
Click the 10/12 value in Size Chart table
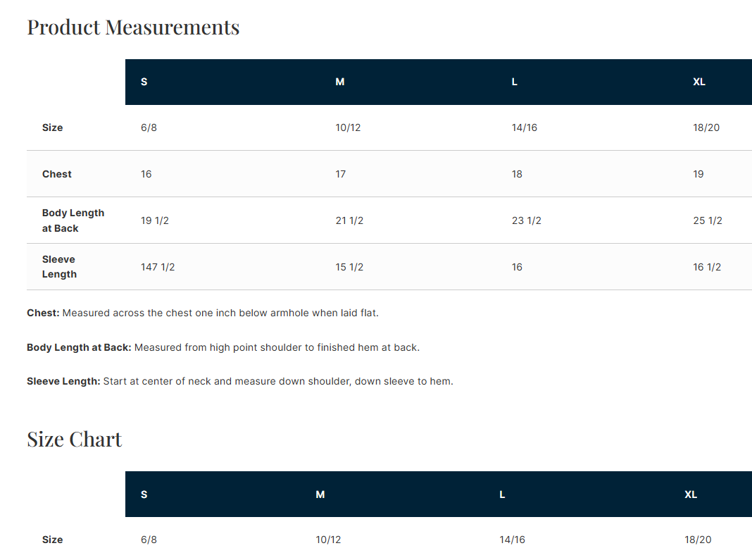click(328, 540)
